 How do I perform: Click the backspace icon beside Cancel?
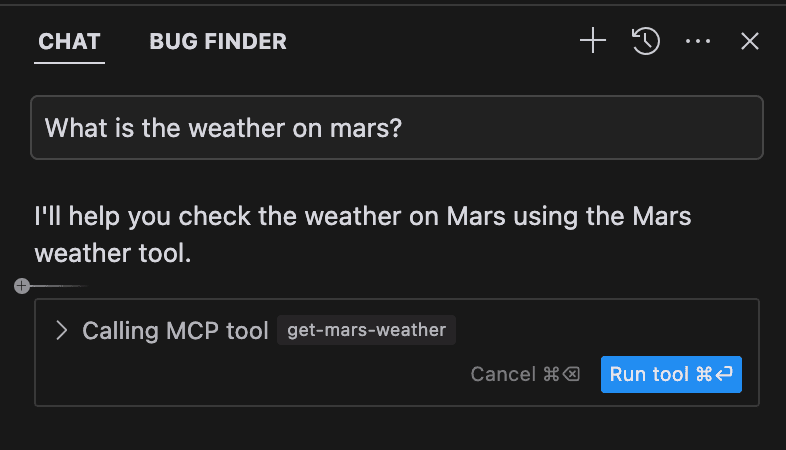point(571,374)
